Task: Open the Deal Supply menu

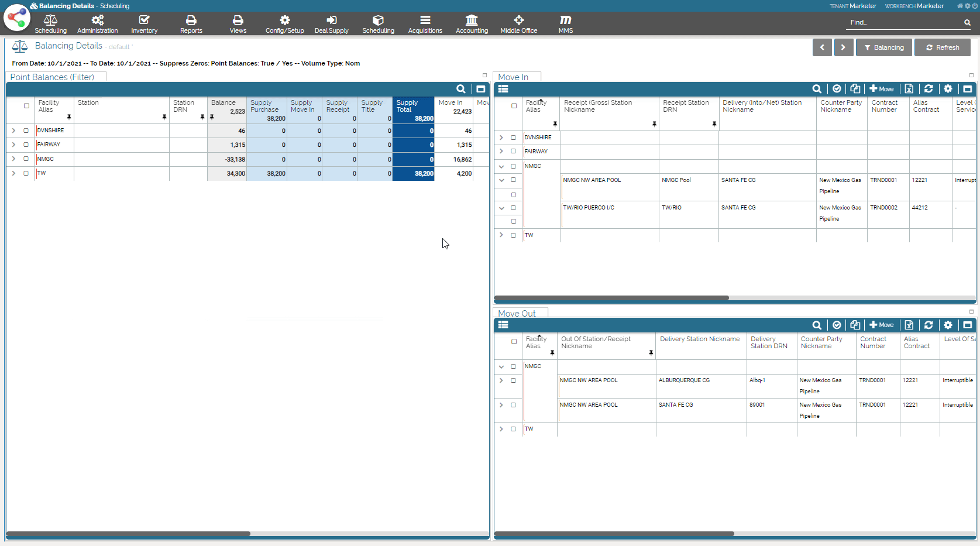Action: pyautogui.click(x=331, y=24)
